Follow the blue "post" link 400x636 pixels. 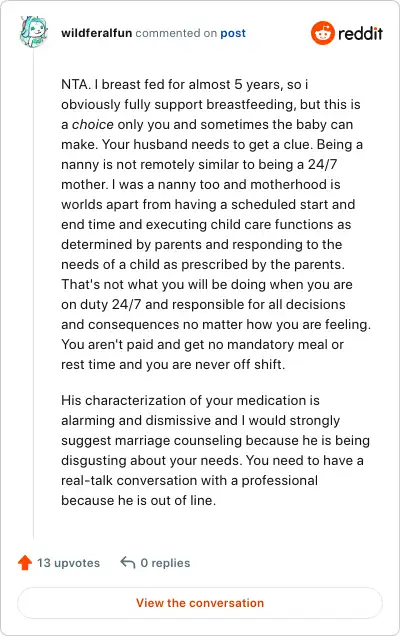233,33
